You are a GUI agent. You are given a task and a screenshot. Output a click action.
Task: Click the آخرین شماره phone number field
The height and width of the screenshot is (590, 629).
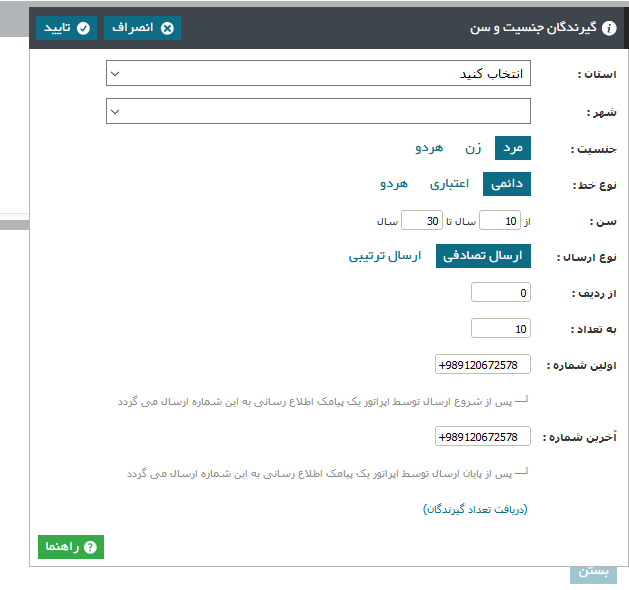click(x=483, y=436)
